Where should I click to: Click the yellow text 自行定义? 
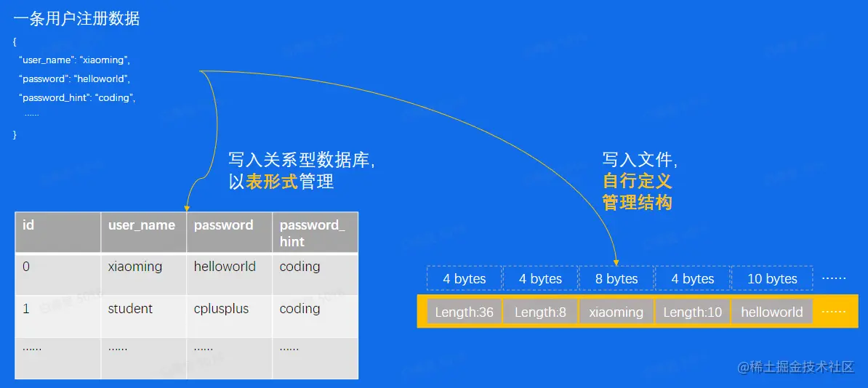click(x=637, y=181)
